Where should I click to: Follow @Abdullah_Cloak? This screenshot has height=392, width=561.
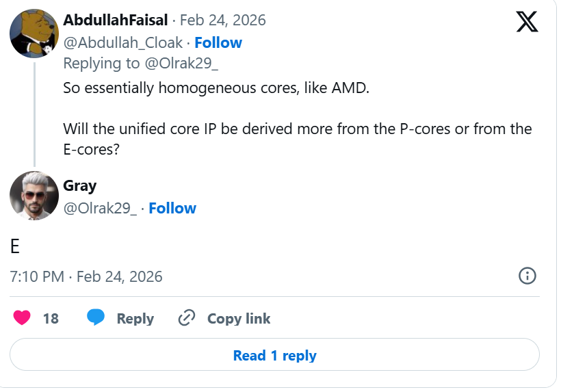click(218, 42)
